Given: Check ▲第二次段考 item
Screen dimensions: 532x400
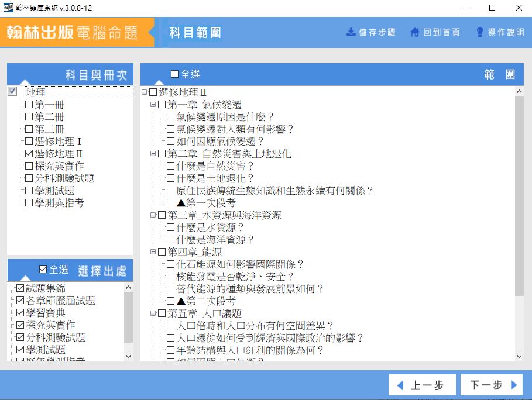Looking at the screenshot, I should [171, 301].
